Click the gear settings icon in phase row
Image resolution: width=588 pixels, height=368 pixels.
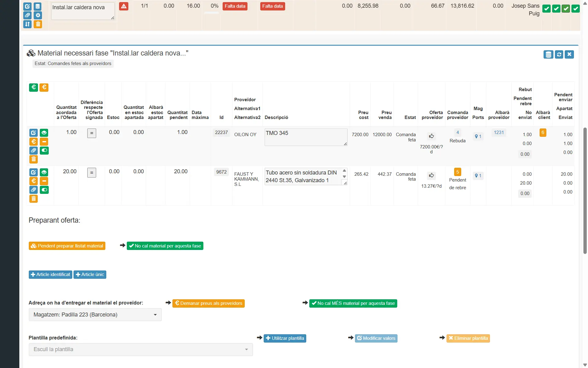tap(38, 15)
